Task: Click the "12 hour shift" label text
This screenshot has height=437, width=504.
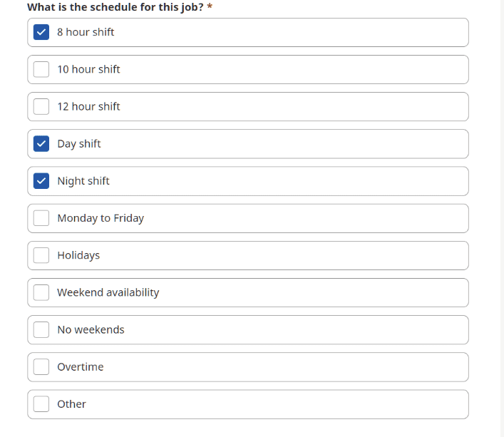Action: [88, 106]
